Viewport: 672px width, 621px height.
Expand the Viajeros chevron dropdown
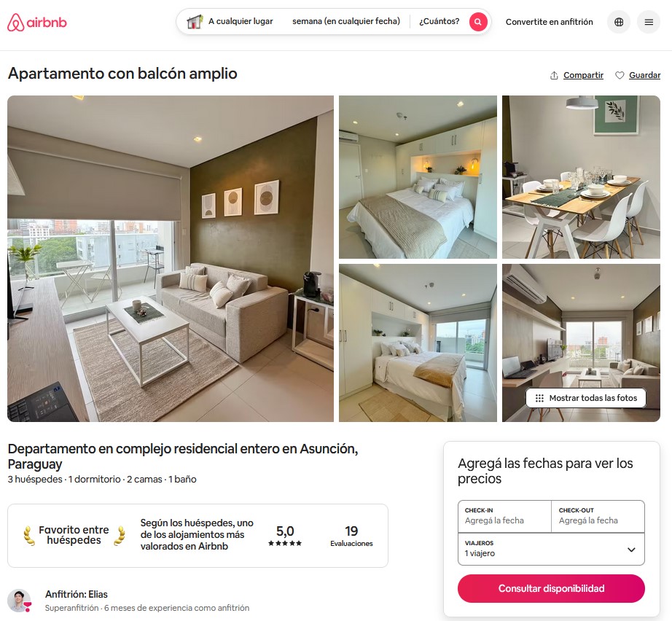tap(631, 550)
